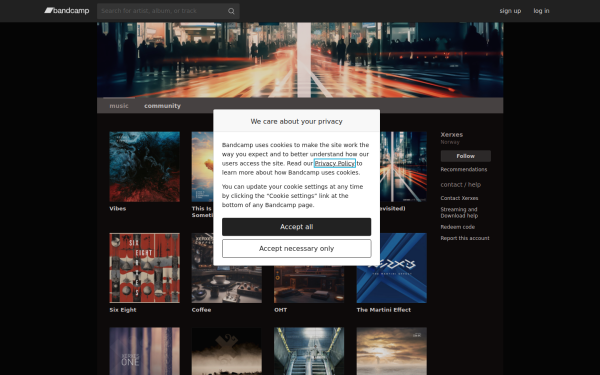Screen dimensions: 600x375
Task: Switch to the community tab
Action: [x=162, y=106]
